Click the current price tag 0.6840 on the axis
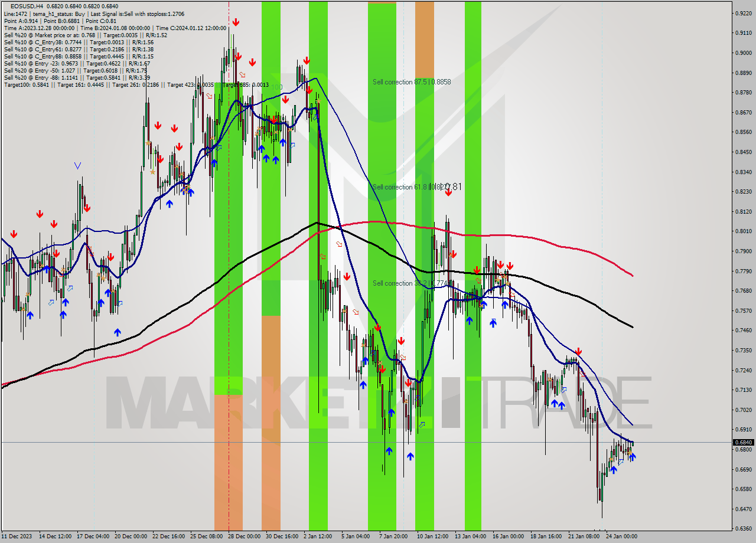This screenshot has width=756, height=543. 744,442
